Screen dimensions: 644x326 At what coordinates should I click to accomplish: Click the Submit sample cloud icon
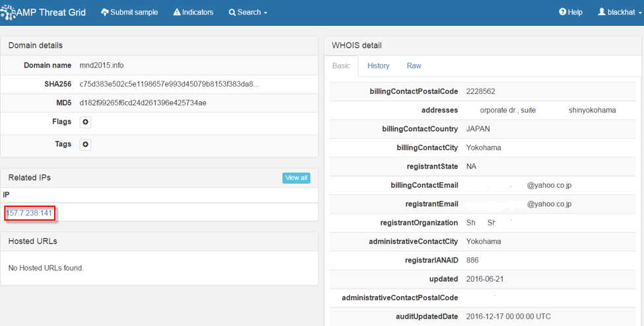(x=104, y=13)
